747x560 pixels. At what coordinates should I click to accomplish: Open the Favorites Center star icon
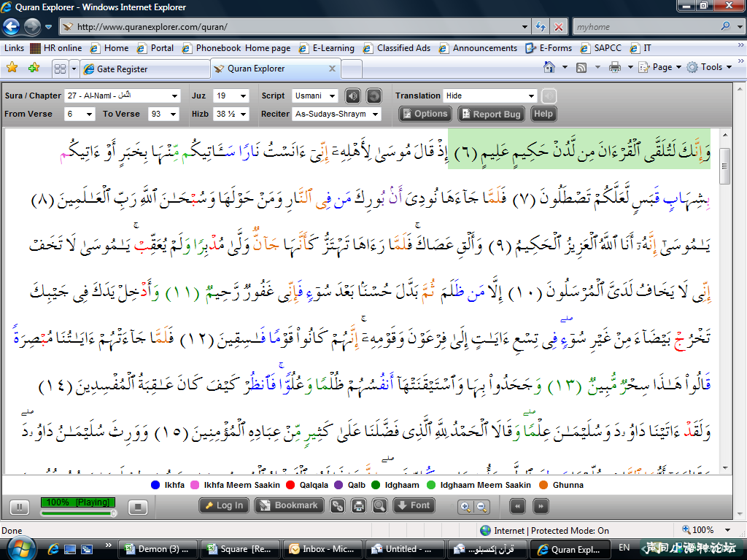[12, 68]
